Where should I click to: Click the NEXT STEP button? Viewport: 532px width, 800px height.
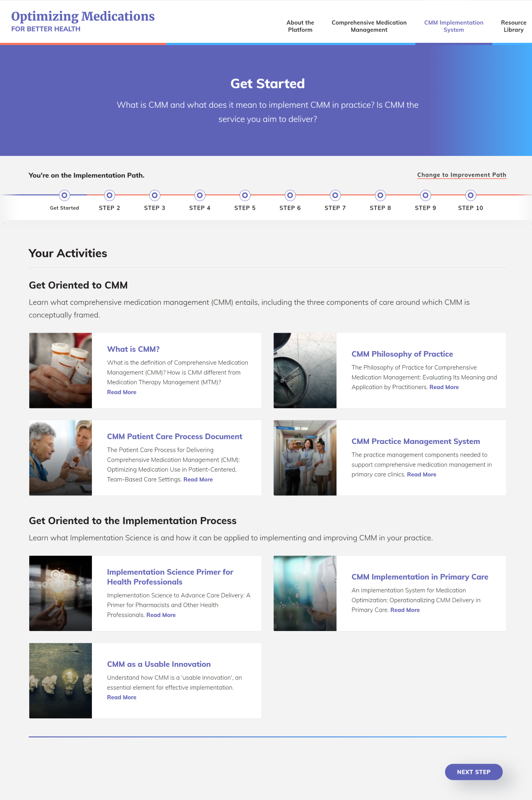(x=473, y=772)
